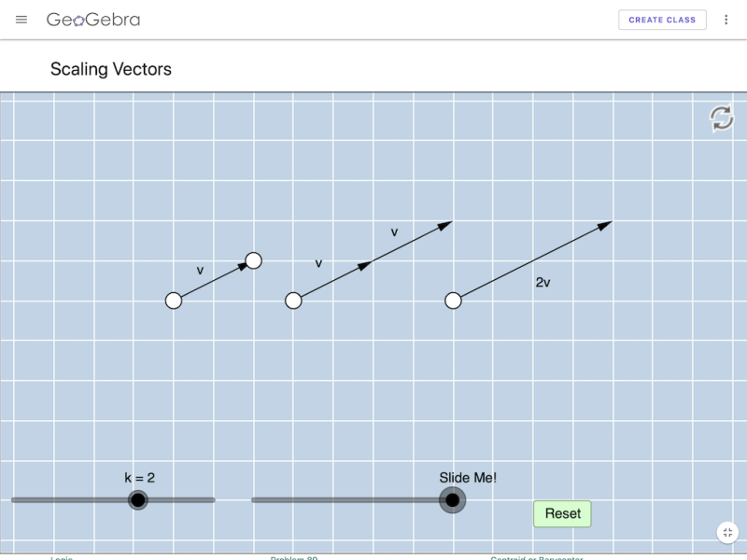Viewport: 747px width, 560px height.
Task: Click the Scaling Vectors title text
Action: [x=110, y=68]
